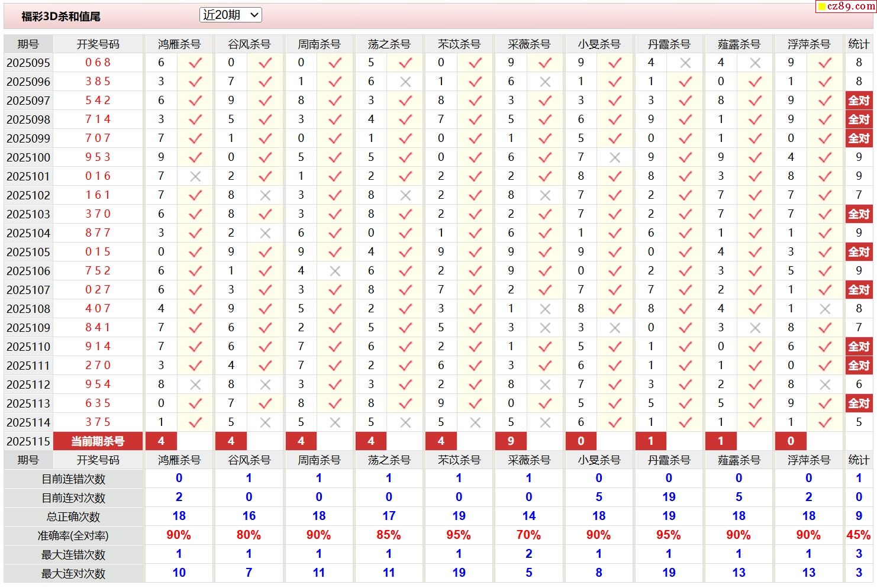877x588 pixels.
Task: Click issue number 2025104
Action: coord(28,233)
